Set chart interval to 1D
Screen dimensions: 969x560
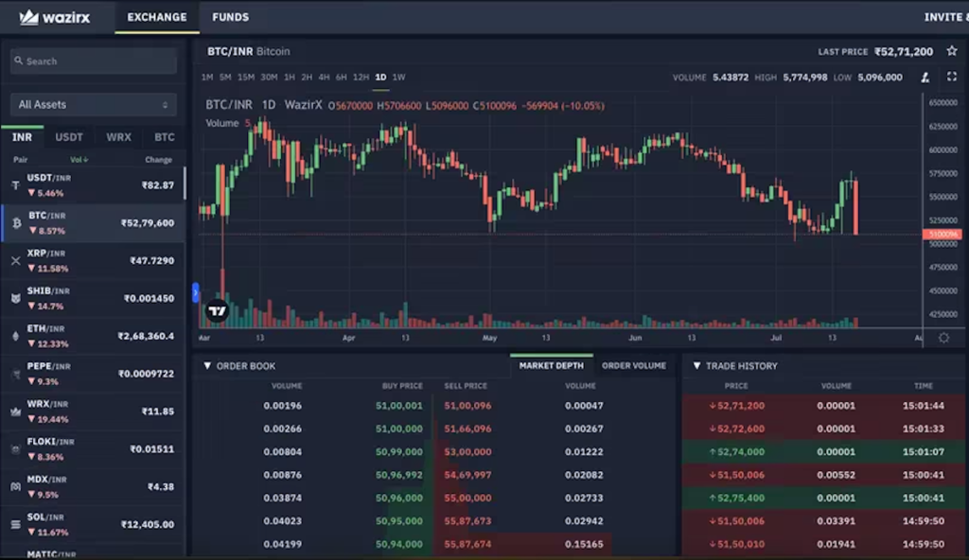380,78
